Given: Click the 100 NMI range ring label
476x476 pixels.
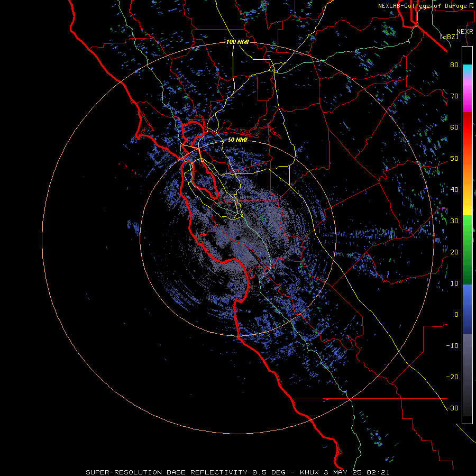Looking at the screenshot, I should click(x=237, y=42).
